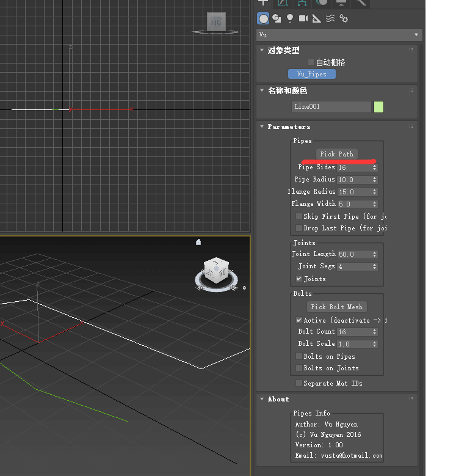Select the Space Warps category icon
This screenshot has width=467, height=476.
pyautogui.click(x=330, y=18)
